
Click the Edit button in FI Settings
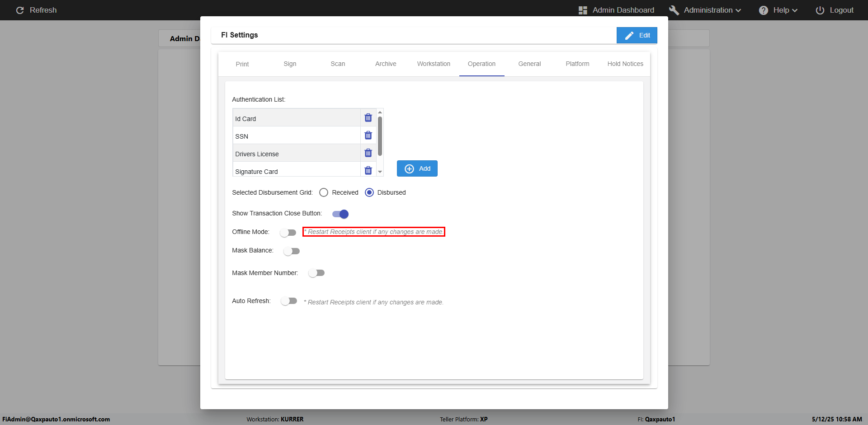637,35
